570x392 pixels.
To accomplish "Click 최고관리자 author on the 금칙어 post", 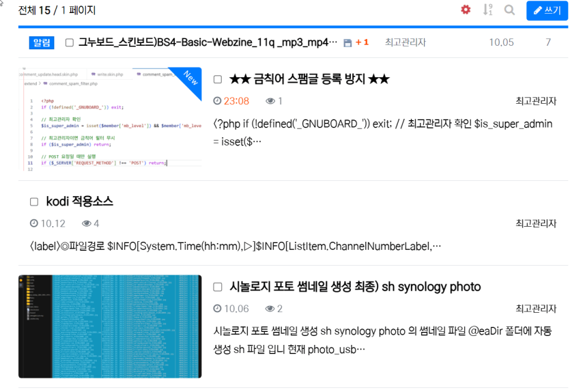I will [x=536, y=101].
